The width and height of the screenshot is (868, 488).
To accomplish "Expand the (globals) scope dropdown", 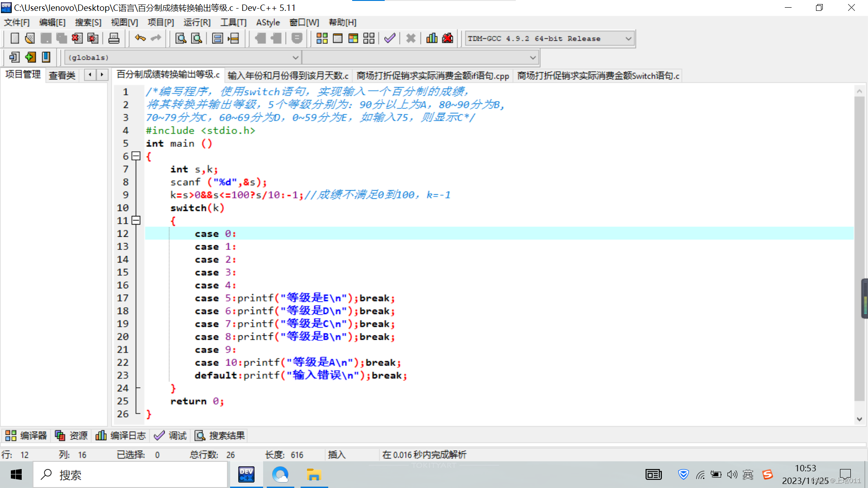I will pyautogui.click(x=295, y=57).
